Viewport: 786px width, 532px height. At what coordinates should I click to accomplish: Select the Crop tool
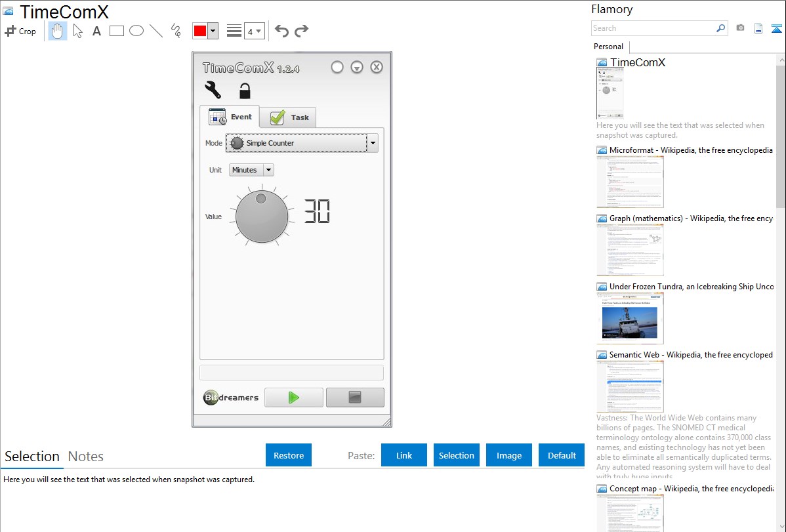[x=20, y=31]
